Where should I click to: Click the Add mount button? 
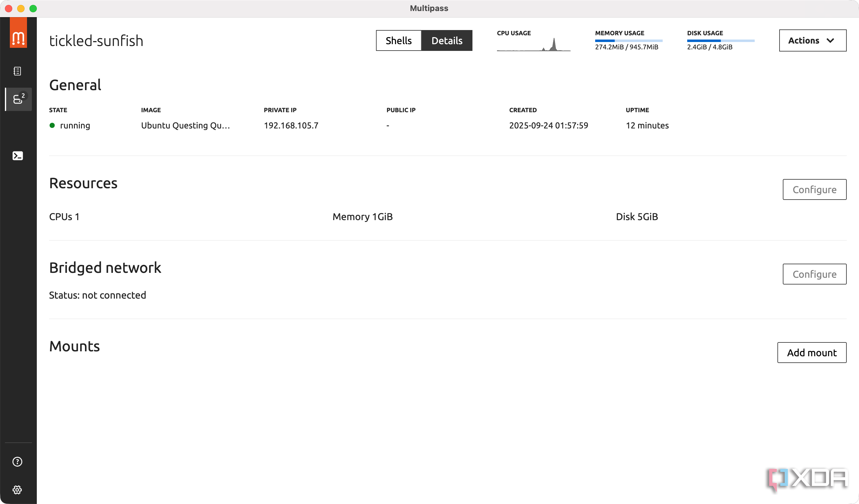point(812,353)
